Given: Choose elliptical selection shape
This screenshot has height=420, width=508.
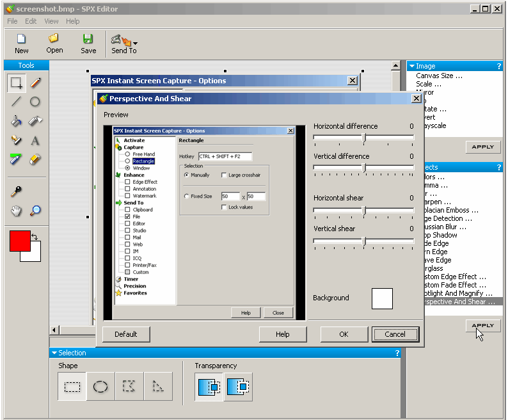Looking at the screenshot, I should click(100, 387).
